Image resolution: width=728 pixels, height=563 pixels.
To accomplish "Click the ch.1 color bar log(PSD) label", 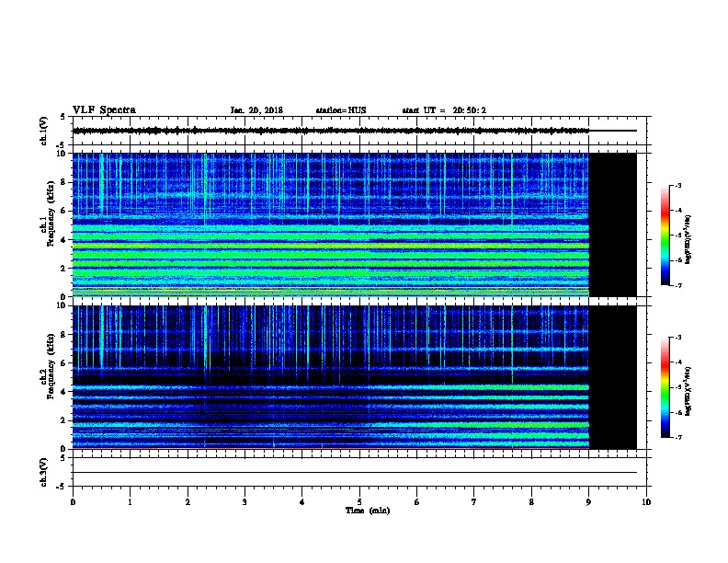I will 688,239.
